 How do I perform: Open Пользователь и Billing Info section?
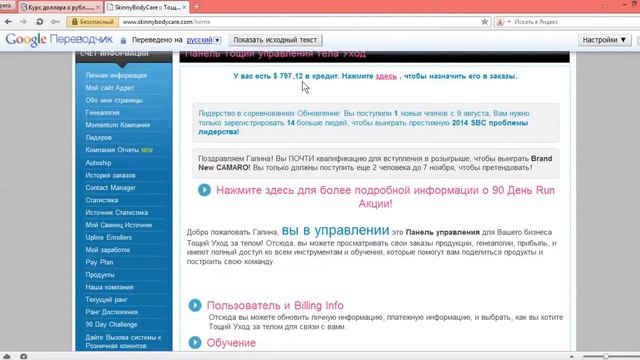(x=275, y=305)
